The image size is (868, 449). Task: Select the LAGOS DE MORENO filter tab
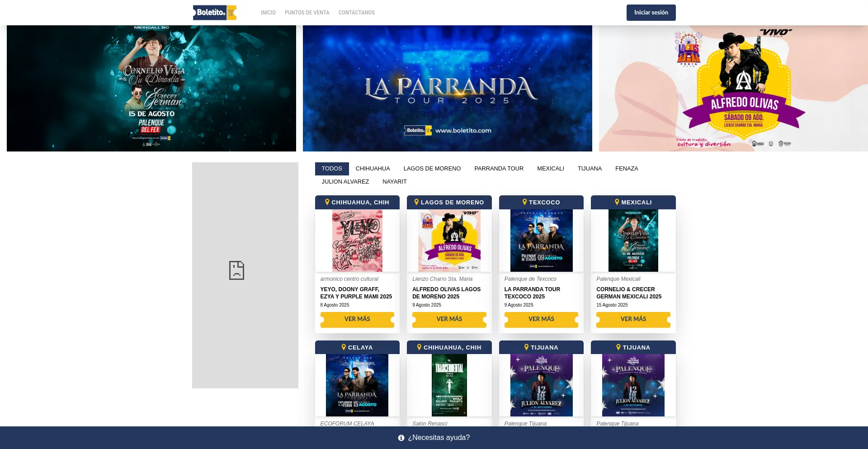432,169
